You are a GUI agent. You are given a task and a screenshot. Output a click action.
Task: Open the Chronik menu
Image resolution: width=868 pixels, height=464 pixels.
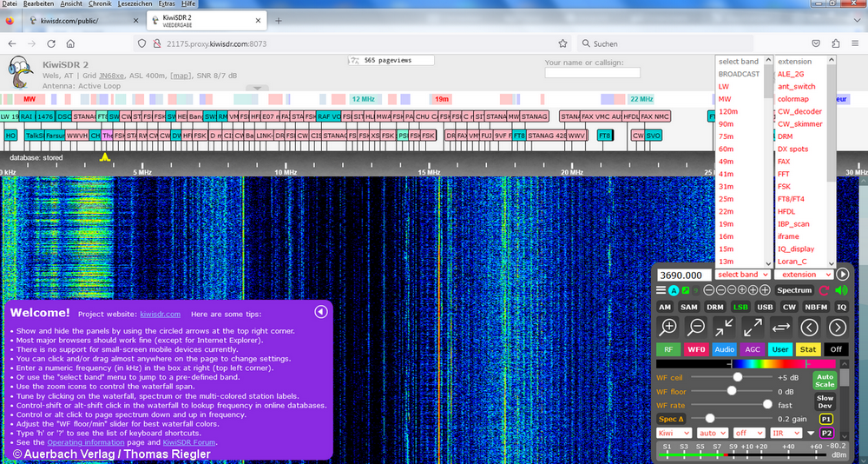point(102,3)
